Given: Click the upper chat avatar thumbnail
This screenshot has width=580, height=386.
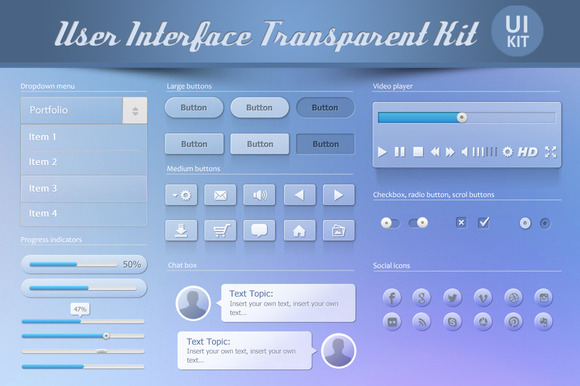Looking at the screenshot, I should tap(193, 303).
